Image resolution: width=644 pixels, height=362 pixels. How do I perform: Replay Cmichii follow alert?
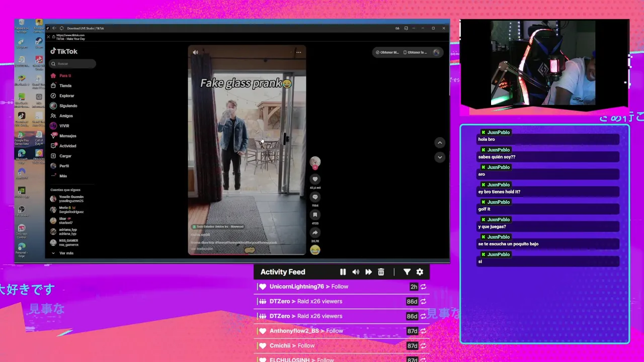click(424, 346)
